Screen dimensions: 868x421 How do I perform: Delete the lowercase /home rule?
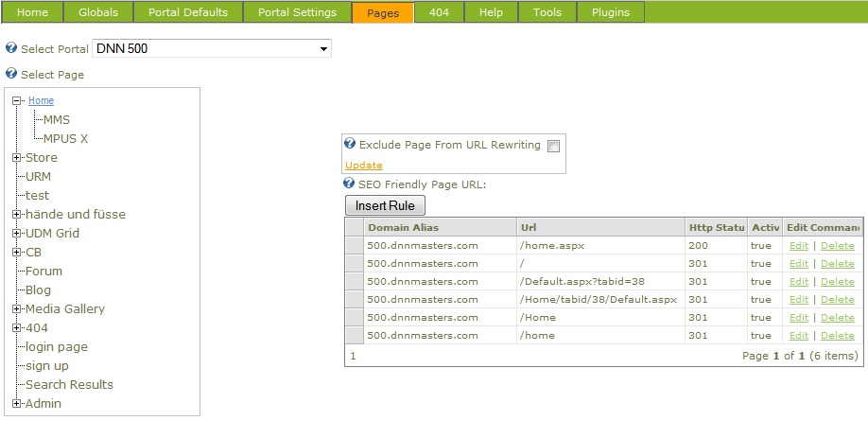pyautogui.click(x=838, y=336)
